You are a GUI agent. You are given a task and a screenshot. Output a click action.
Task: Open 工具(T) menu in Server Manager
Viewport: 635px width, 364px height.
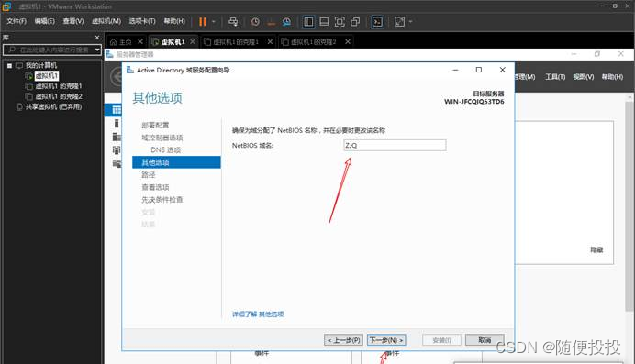555,77
